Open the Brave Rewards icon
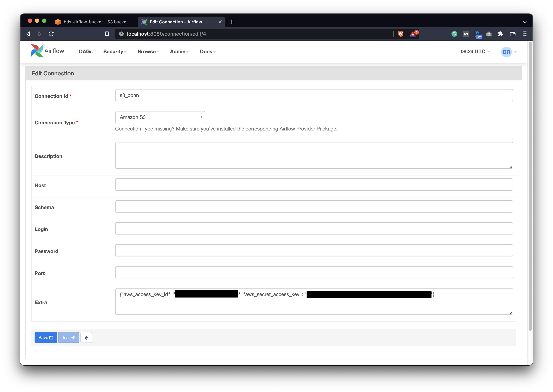Image resolution: width=553 pixels, height=392 pixels. (x=413, y=34)
